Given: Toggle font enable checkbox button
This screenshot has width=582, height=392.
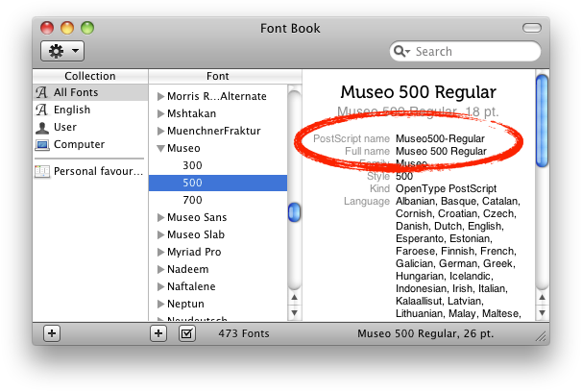Looking at the screenshot, I should (x=186, y=333).
